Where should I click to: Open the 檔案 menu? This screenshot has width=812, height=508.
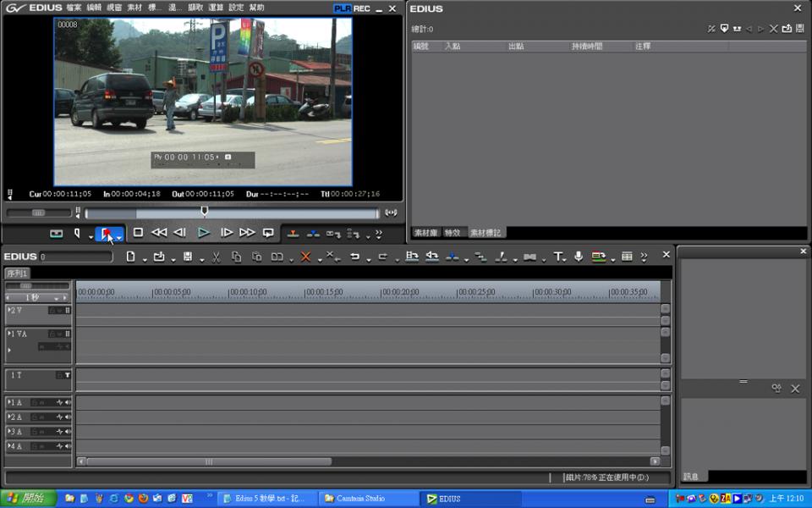tap(74, 8)
